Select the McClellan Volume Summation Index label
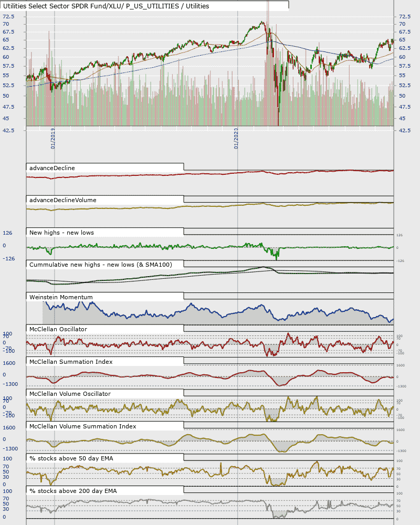 pyautogui.click(x=83, y=426)
